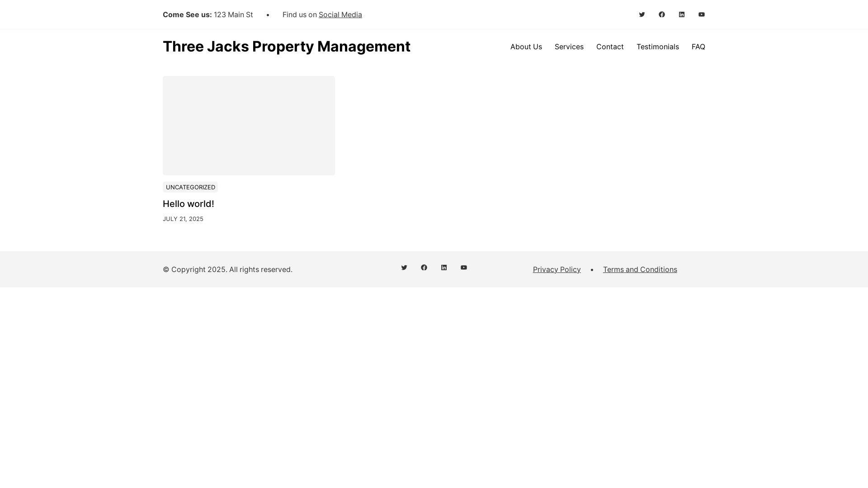This screenshot has height=488, width=868.
Task: Click the footer LinkedIn icon
Action: click(444, 267)
